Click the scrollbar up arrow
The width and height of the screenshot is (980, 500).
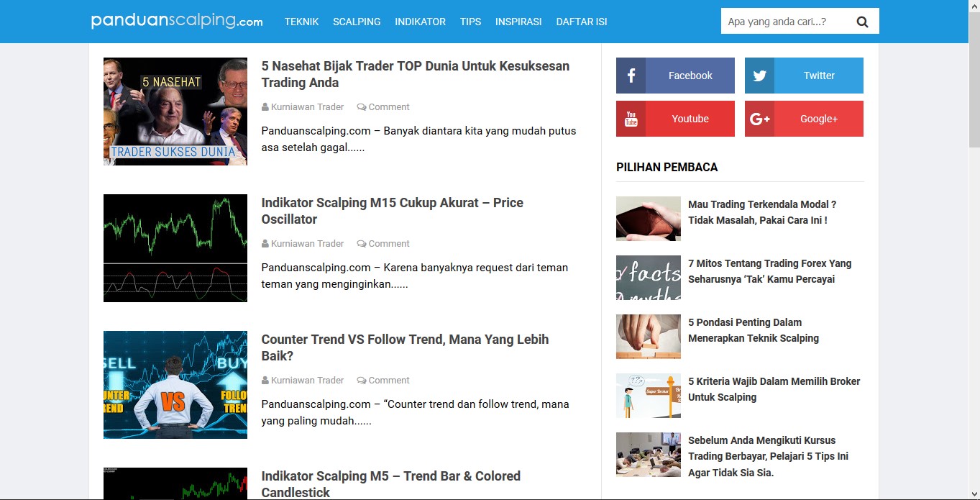(974, 6)
